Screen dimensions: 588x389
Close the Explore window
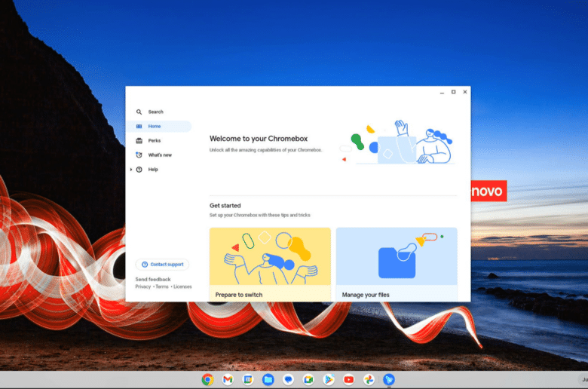tap(465, 92)
